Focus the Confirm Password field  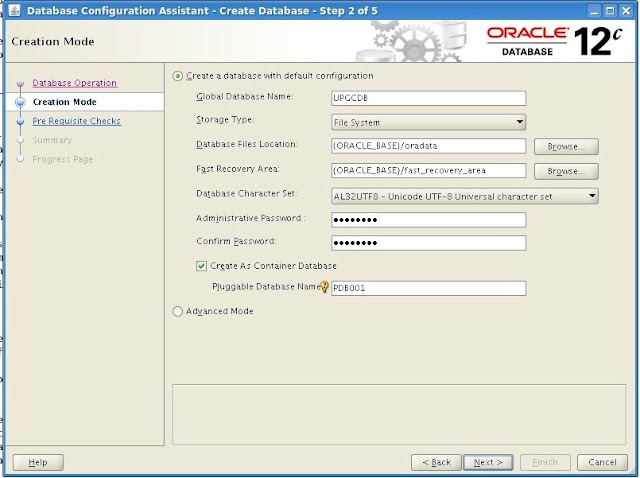pyautogui.click(x=429, y=243)
